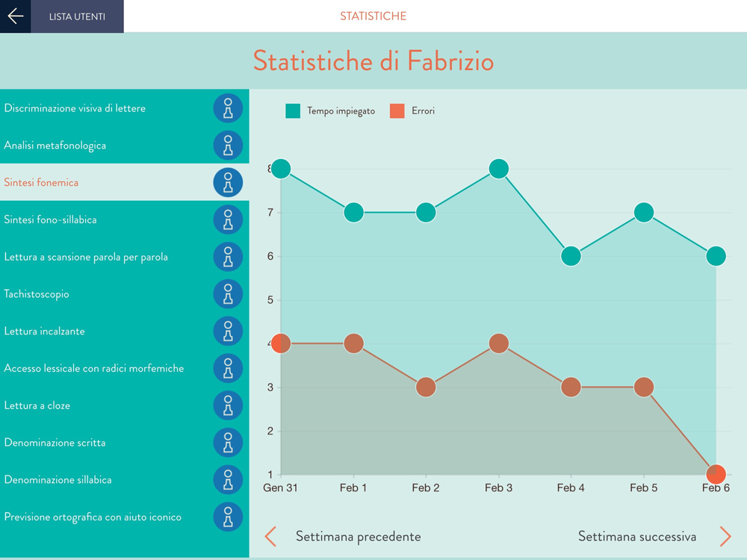Click Settimana precedente link
This screenshot has width=747, height=560.
pyautogui.click(x=359, y=537)
